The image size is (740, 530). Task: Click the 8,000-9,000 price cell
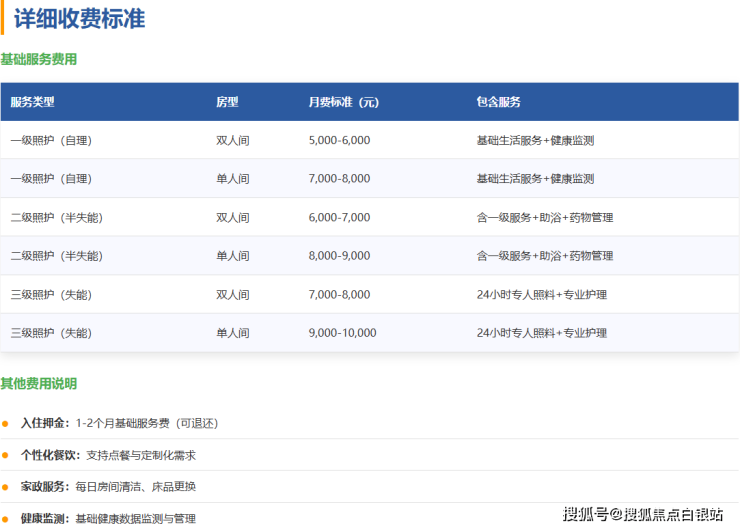339,256
